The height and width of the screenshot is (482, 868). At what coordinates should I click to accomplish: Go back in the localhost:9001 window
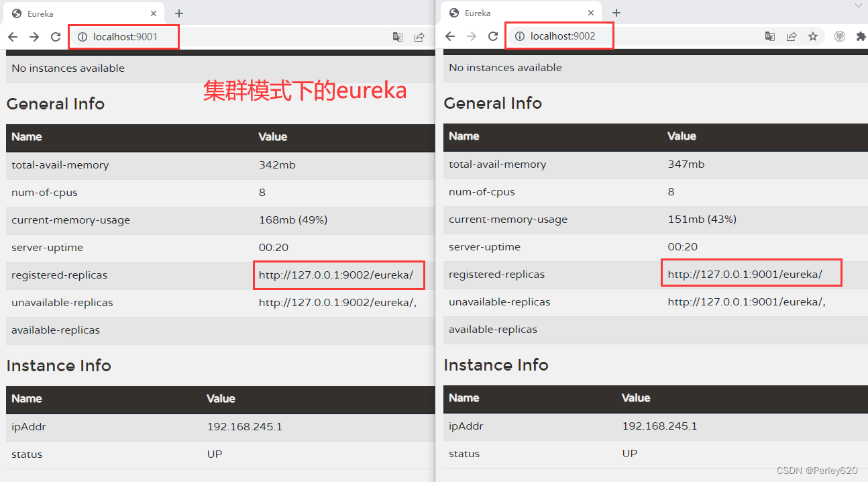(x=13, y=37)
